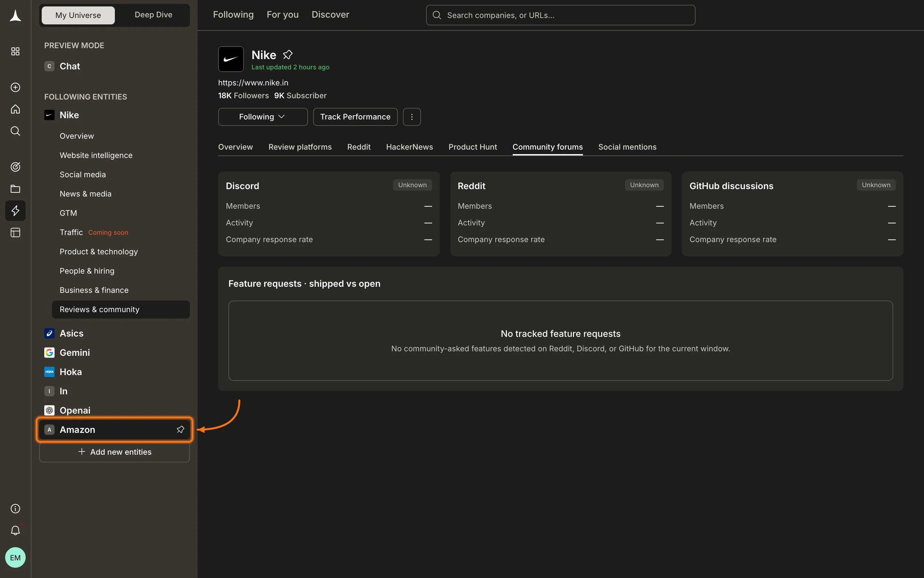924x578 pixels.
Task: Click the Hoka entity icon
Action: pyautogui.click(x=49, y=372)
